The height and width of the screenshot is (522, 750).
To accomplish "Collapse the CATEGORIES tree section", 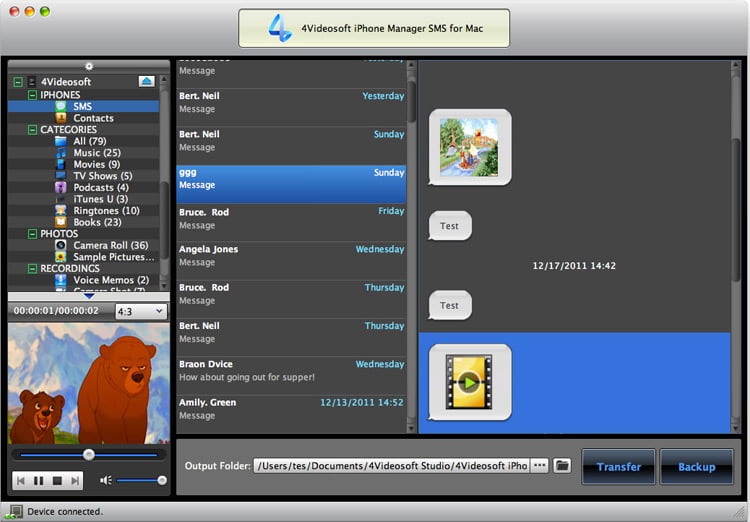I will (32, 130).
